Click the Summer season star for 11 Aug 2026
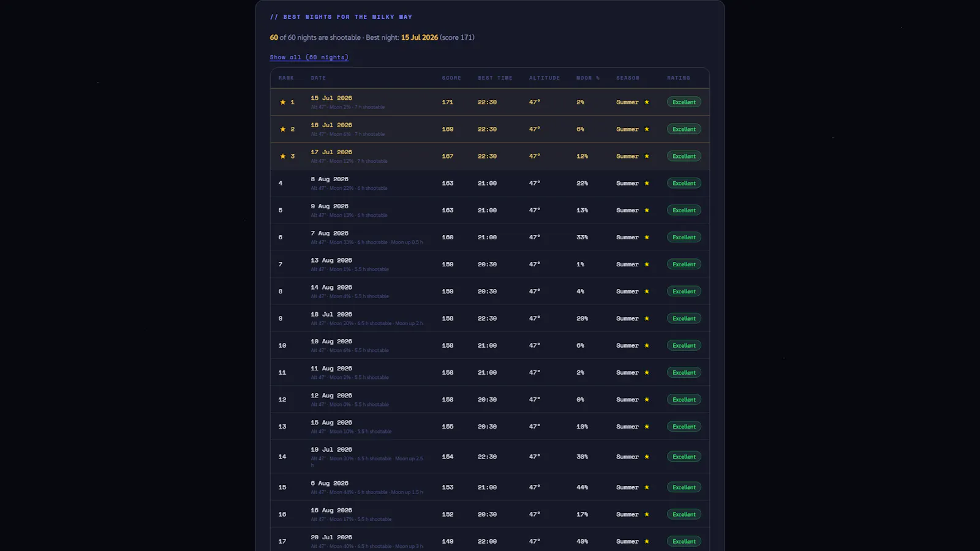 647,372
